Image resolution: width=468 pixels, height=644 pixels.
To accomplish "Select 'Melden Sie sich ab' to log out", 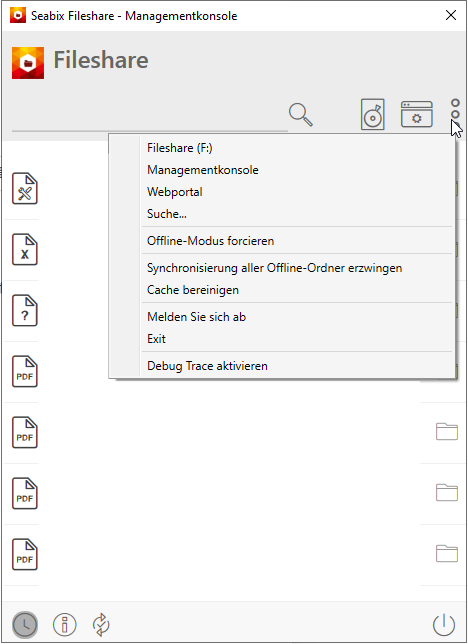I will click(297, 317).
